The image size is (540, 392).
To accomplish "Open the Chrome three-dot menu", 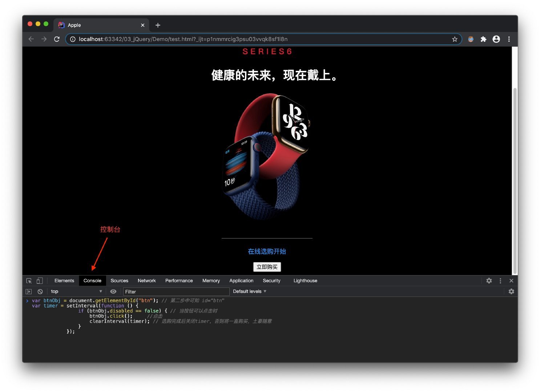I will pyautogui.click(x=509, y=39).
